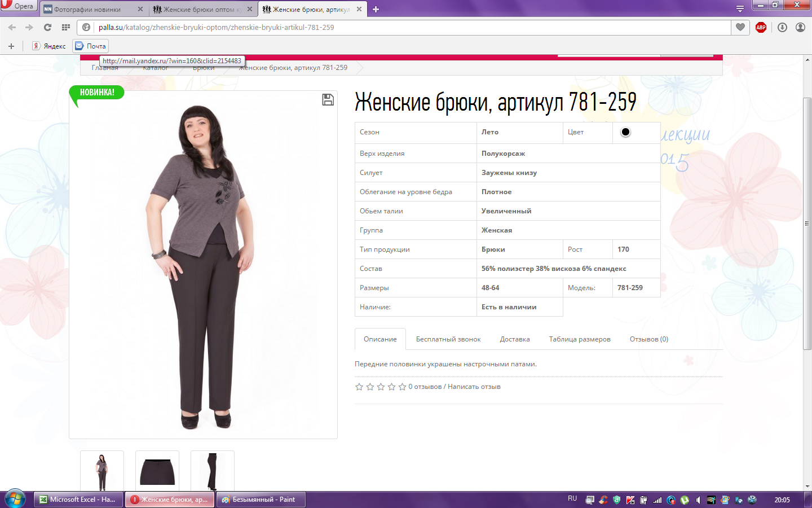Close the Фотографии новинки tab
The image size is (812, 508).
point(140,9)
